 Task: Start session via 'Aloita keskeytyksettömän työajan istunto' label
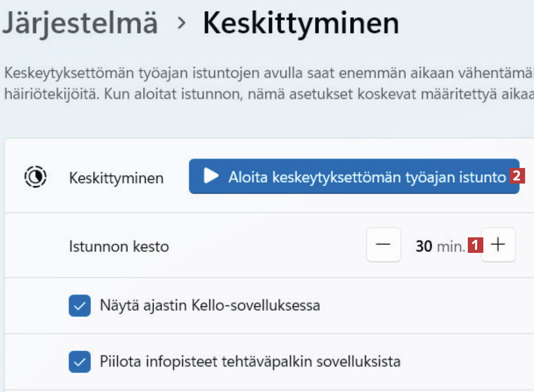[367, 177]
